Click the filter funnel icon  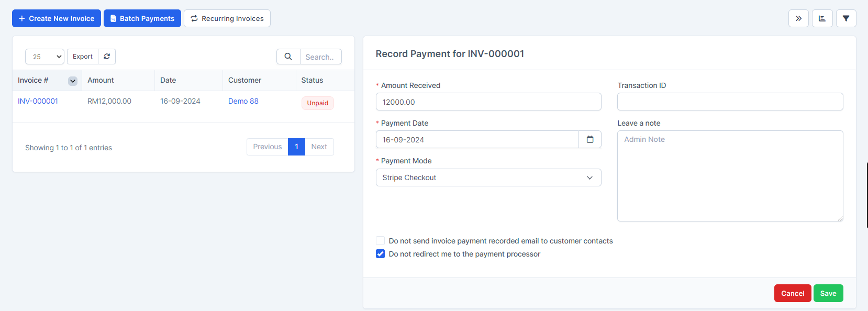point(846,18)
